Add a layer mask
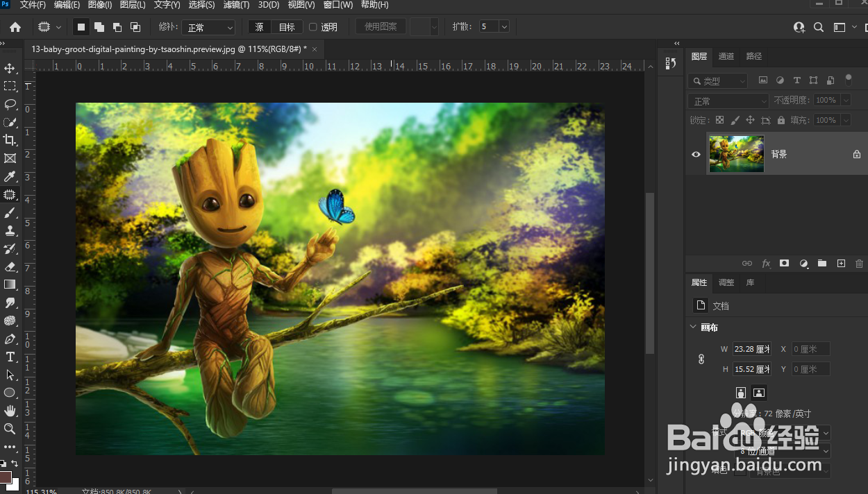This screenshot has height=494, width=868. [785, 264]
